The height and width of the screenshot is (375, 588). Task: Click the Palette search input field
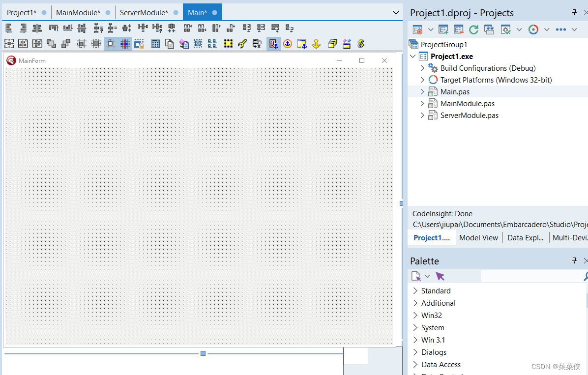[x=532, y=276]
